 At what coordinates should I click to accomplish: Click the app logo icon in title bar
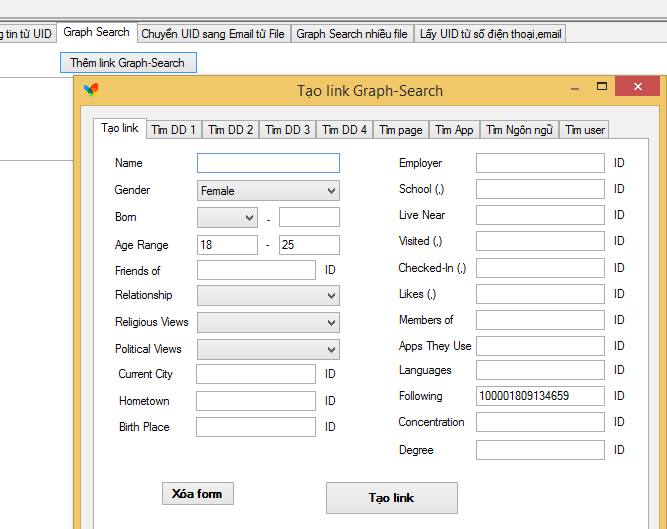91,89
